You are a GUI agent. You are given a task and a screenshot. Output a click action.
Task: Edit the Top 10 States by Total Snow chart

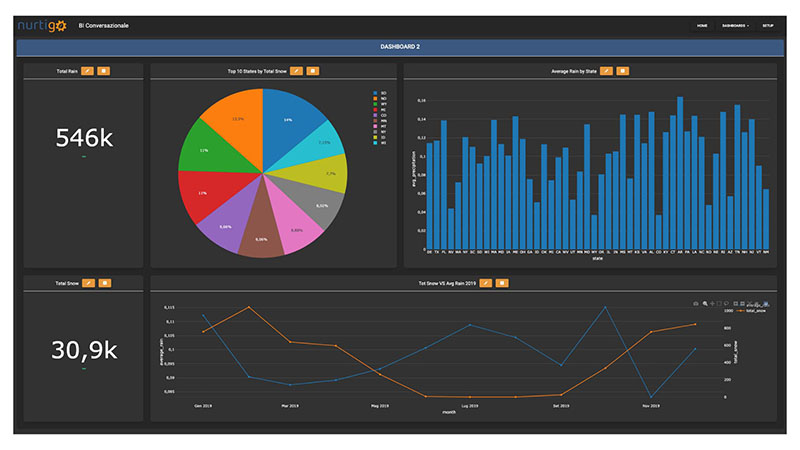tap(296, 71)
